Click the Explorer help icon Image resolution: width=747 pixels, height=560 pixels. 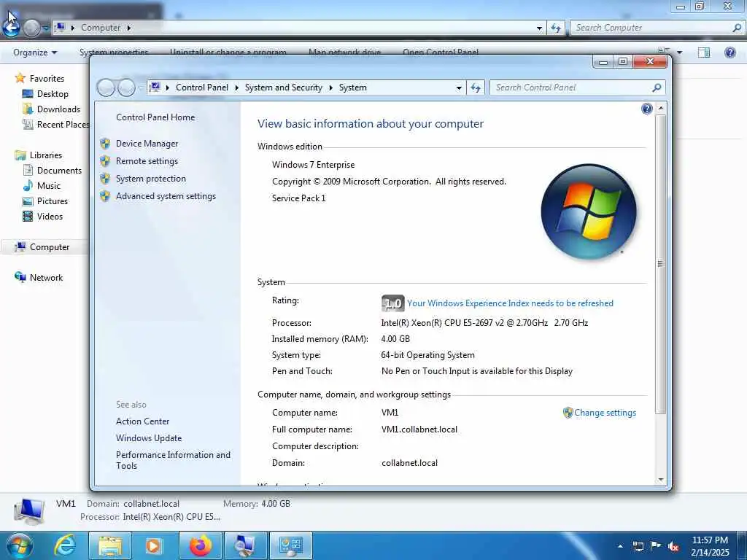coord(729,52)
